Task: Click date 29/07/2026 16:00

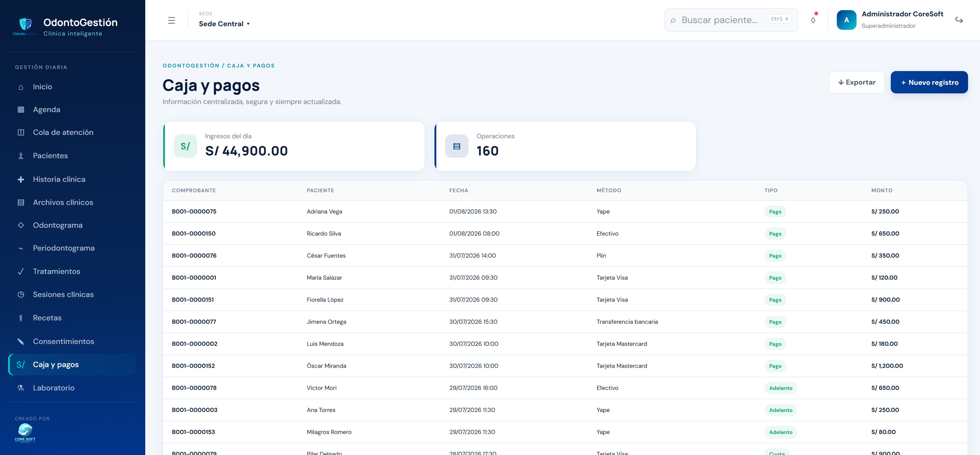Action: 473,388
